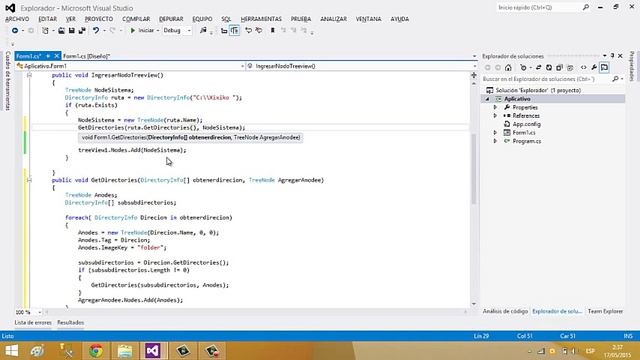Click the editor vertical scrollbar thumb
The image size is (640, 360).
[474, 169]
